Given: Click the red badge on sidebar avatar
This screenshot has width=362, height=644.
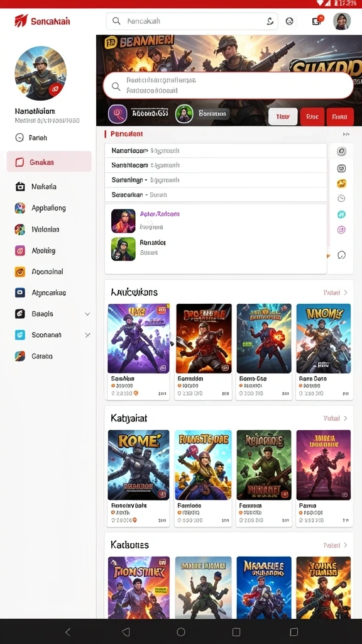Looking at the screenshot, I should [x=56, y=89].
